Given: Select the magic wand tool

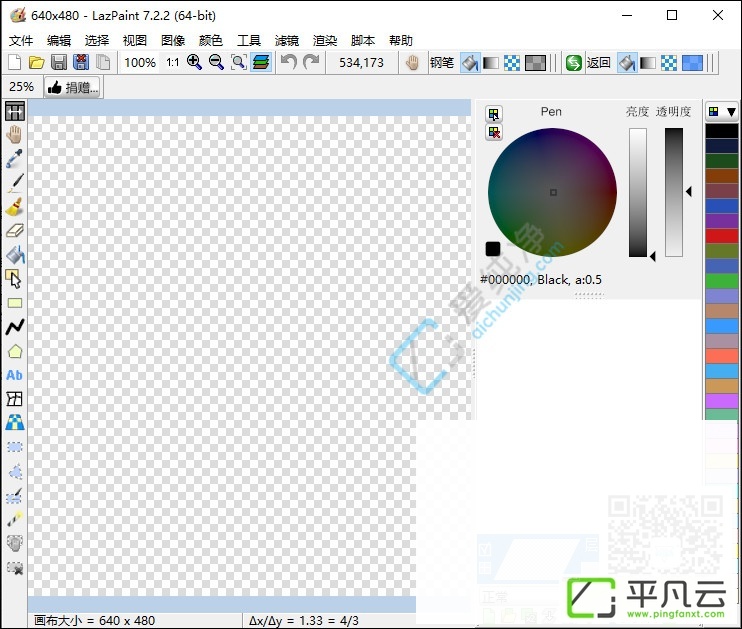Looking at the screenshot, I should click(15, 519).
